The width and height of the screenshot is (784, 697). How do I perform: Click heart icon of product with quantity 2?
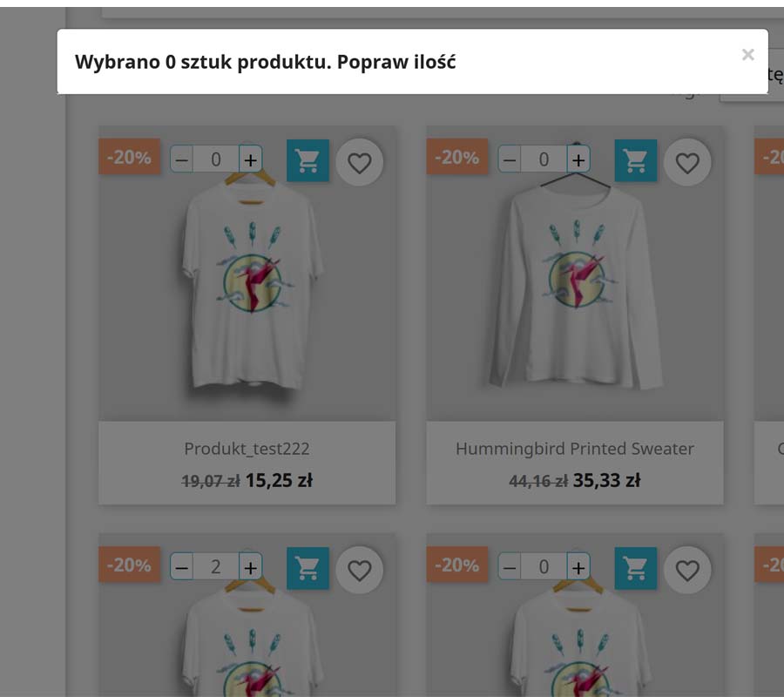click(360, 570)
